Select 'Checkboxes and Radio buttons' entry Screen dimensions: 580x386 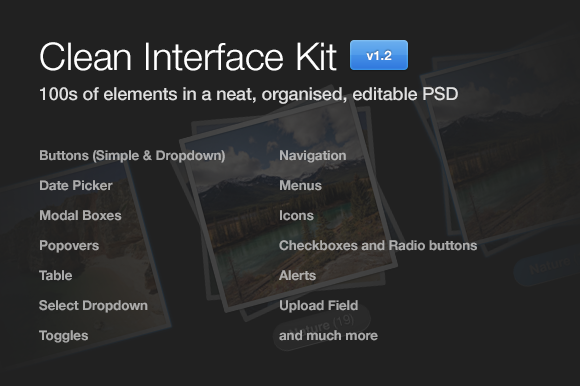[x=378, y=246]
